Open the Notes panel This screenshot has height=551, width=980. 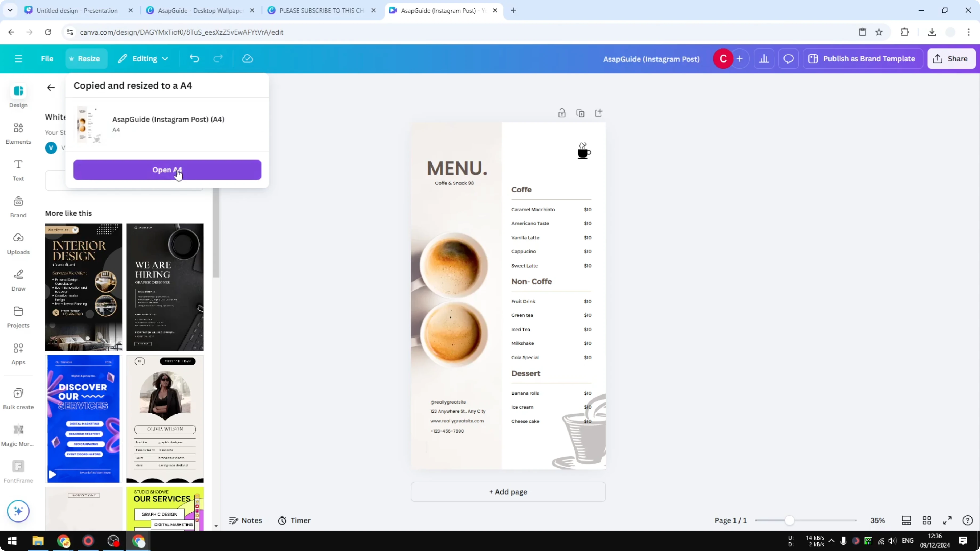point(245,520)
